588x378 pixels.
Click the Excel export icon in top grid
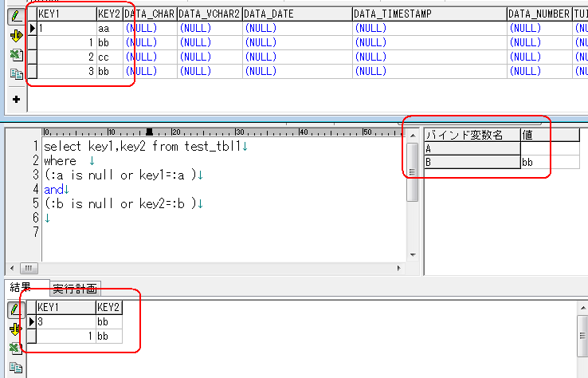tap(15, 54)
